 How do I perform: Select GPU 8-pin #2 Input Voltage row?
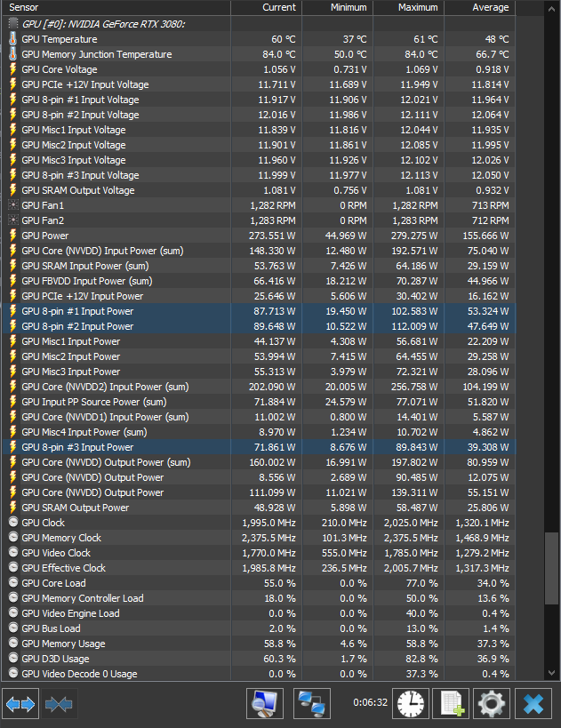click(259, 114)
